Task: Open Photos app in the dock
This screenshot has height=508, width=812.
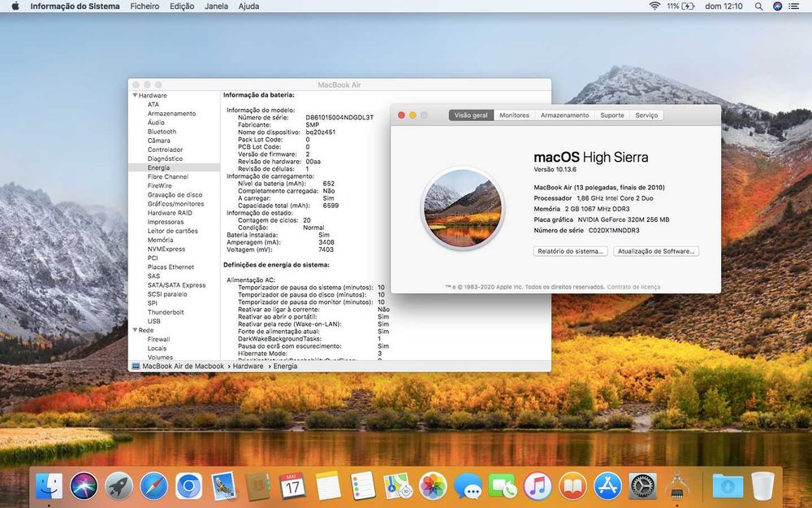Action: [x=433, y=486]
